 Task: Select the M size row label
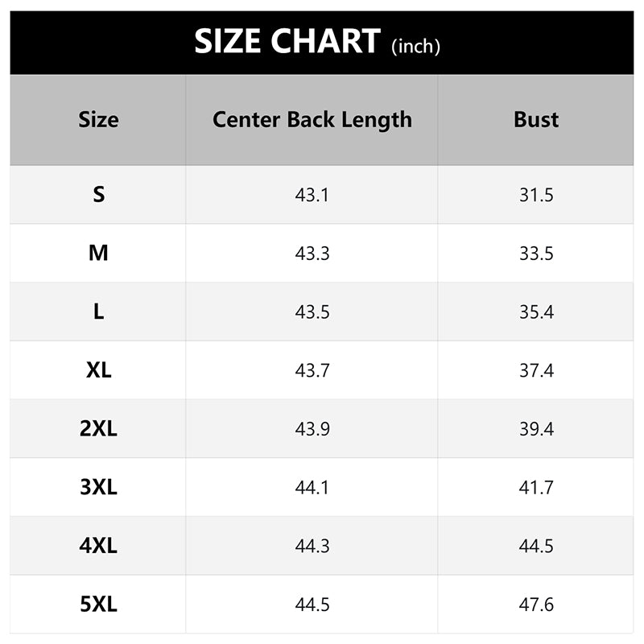pyautogui.click(x=98, y=253)
